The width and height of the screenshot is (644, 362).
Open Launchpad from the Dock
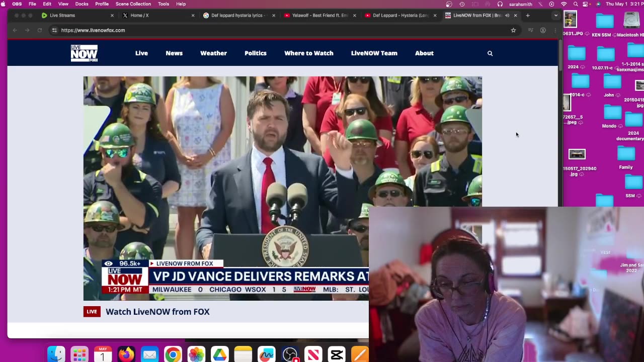pyautogui.click(x=79, y=354)
